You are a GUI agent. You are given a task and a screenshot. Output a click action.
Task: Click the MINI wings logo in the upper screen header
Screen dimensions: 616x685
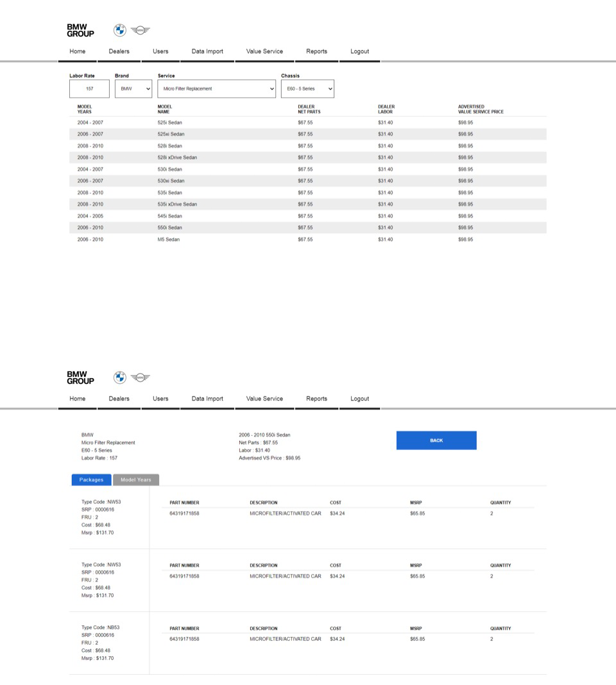pyautogui.click(x=140, y=30)
